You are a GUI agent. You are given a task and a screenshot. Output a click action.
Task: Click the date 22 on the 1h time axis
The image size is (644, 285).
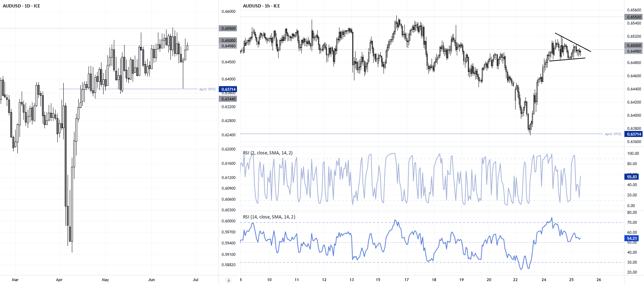[x=515, y=280]
